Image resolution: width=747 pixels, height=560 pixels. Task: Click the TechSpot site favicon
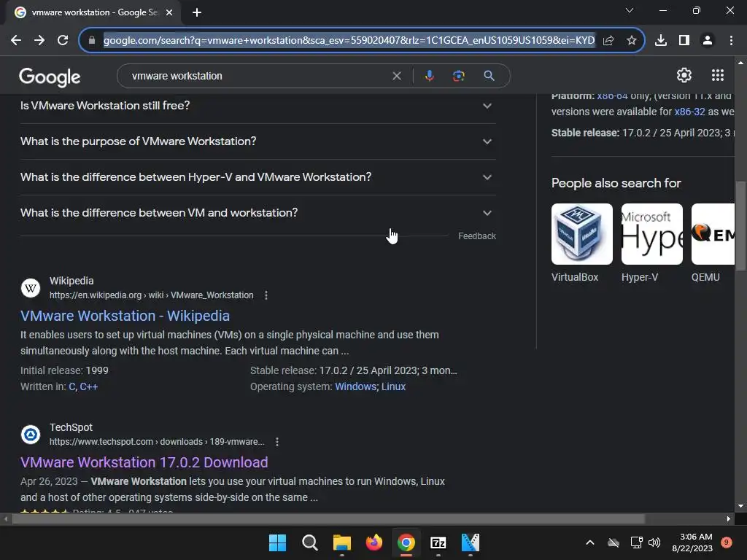point(31,435)
